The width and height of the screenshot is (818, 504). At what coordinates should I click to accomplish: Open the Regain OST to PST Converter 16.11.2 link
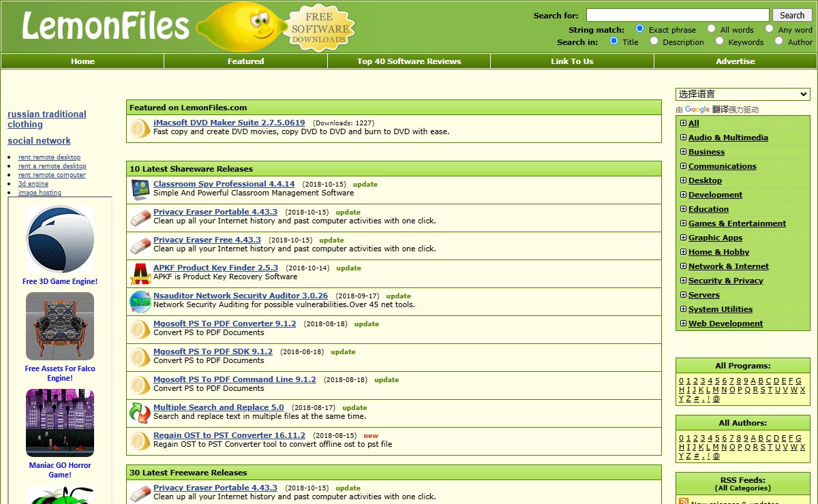click(229, 435)
